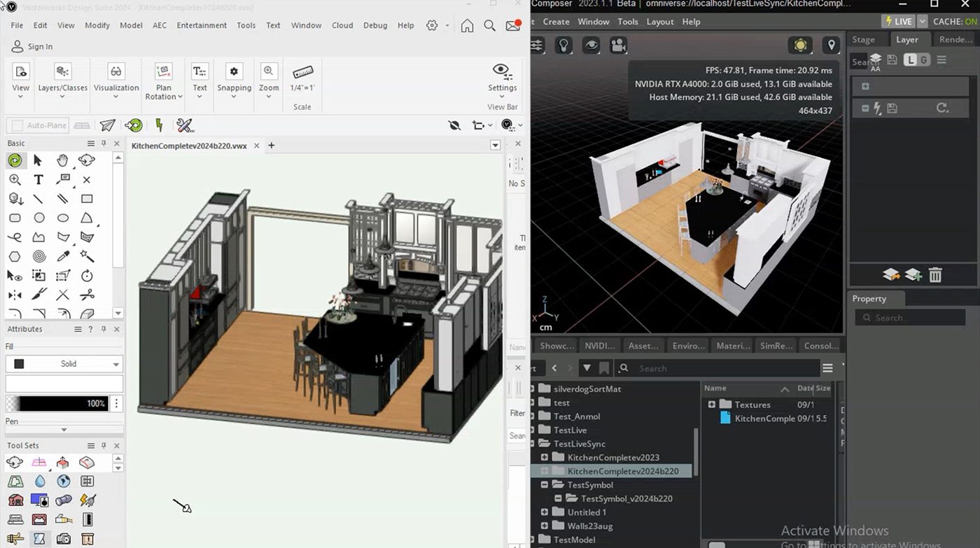Screen dimensions: 980x548
Task: Pick the Rectangle tool
Action: coord(87,199)
